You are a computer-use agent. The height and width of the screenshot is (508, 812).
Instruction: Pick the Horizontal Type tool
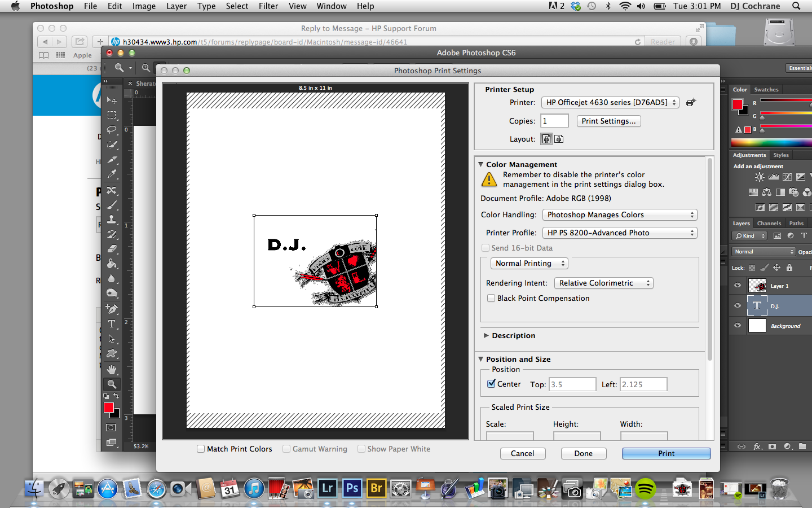[112, 324]
